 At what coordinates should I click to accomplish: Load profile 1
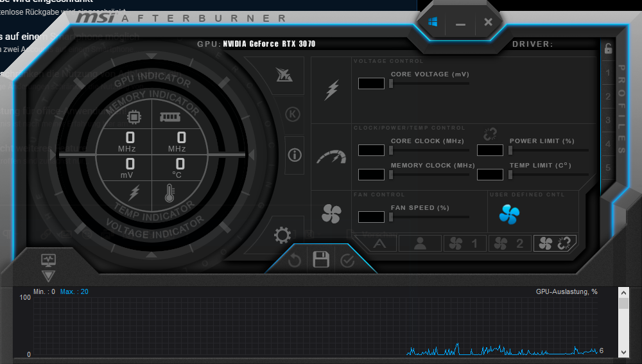[x=607, y=73]
